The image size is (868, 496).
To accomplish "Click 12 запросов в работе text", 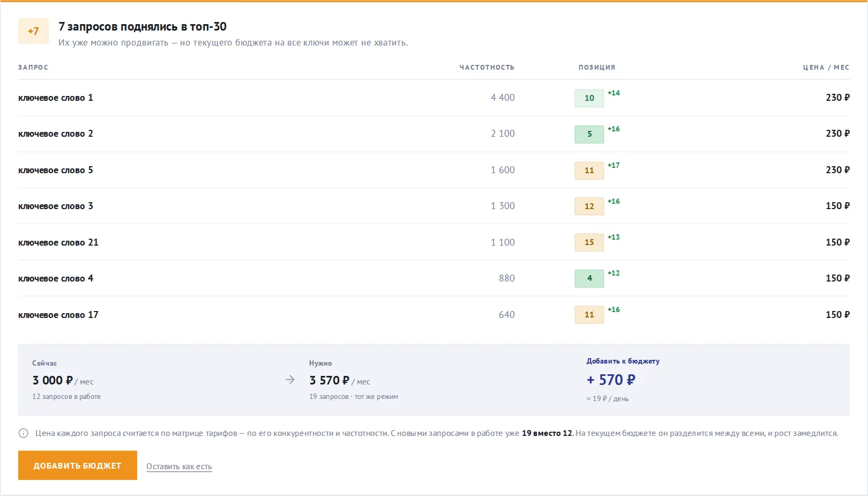I will click(66, 397).
